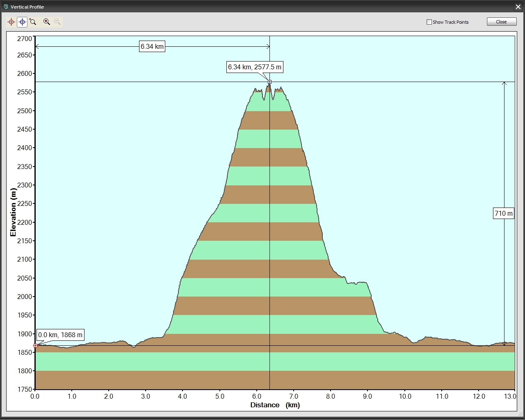The image size is (525, 420).
Task: Enable Show Track Points checkbox
Action: [x=429, y=22]
